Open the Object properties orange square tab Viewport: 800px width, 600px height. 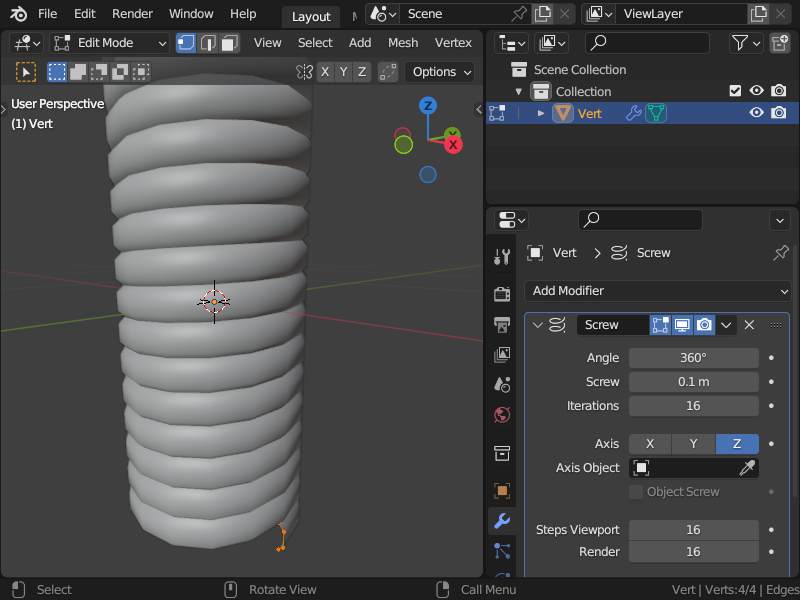click(502, 490)
